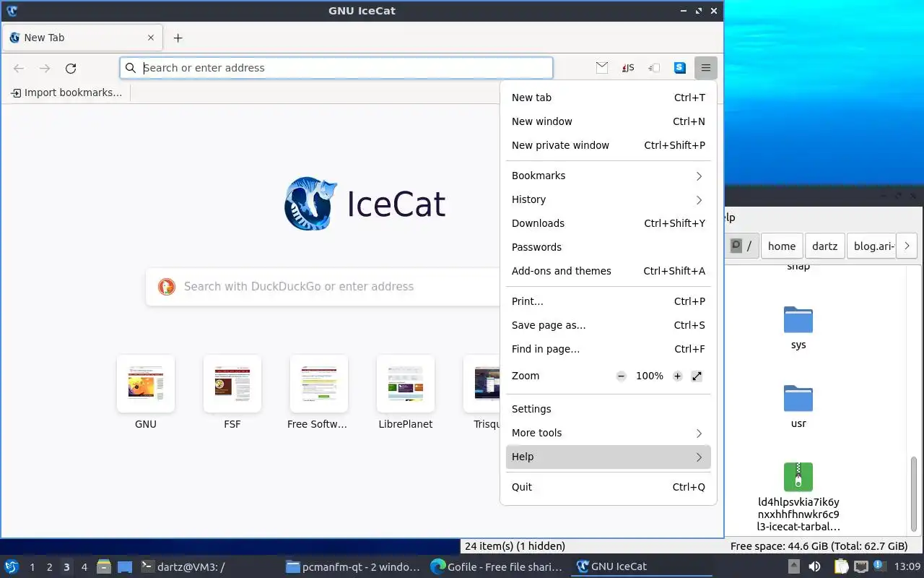Click the IceCat logo image
This screenshot has width=924, height=578.
pyautogui.click(x=310, y=204)
